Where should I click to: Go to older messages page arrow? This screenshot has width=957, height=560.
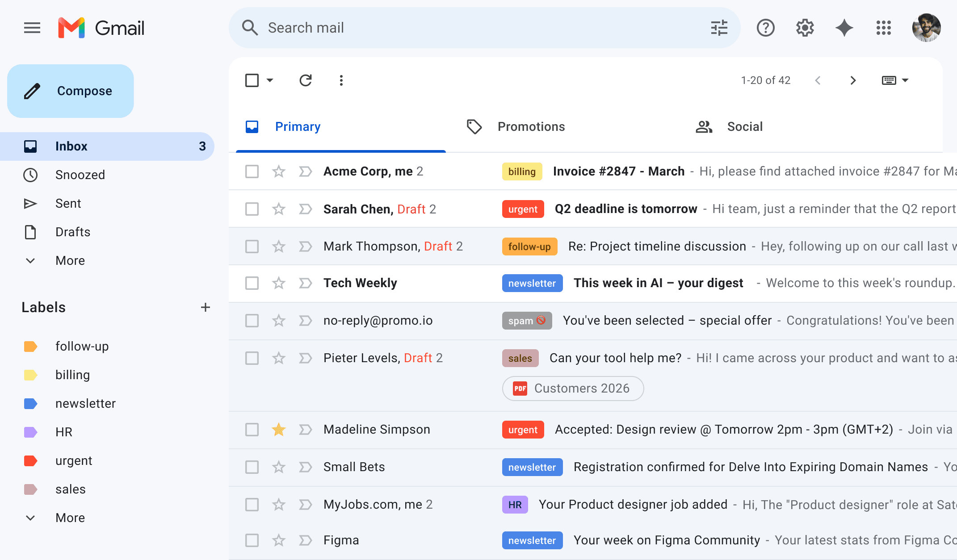853,80
